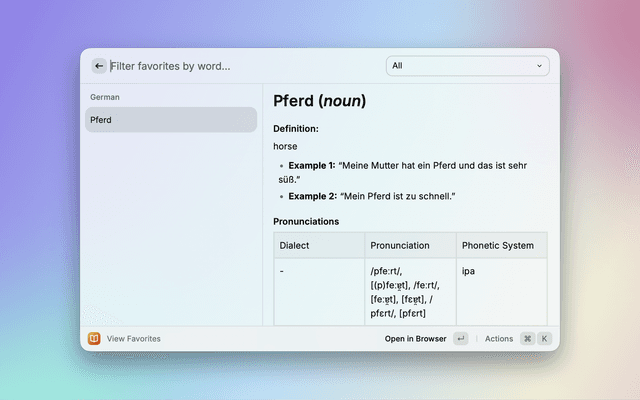Click the chevron on the All dropdown
The height and width of the screenshot is (400, 640).
540,66
